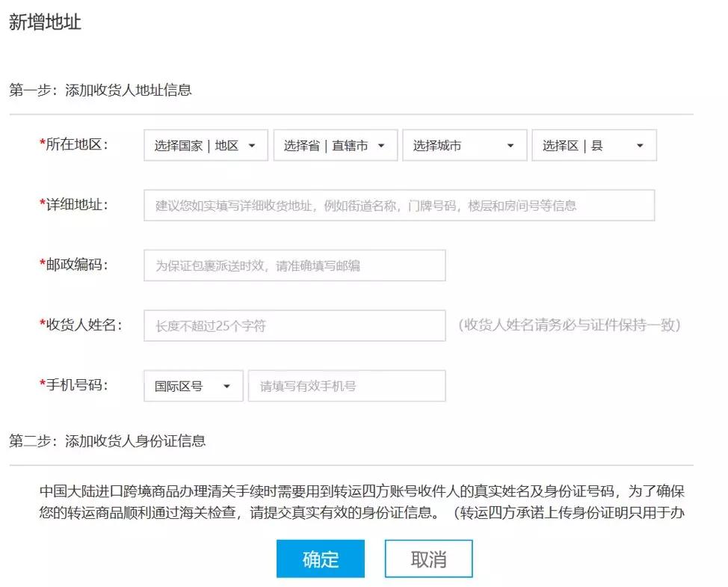This screenshot has width=728, height=587.
Task: Click the phone number input field
Action: (x=348, y=386)
